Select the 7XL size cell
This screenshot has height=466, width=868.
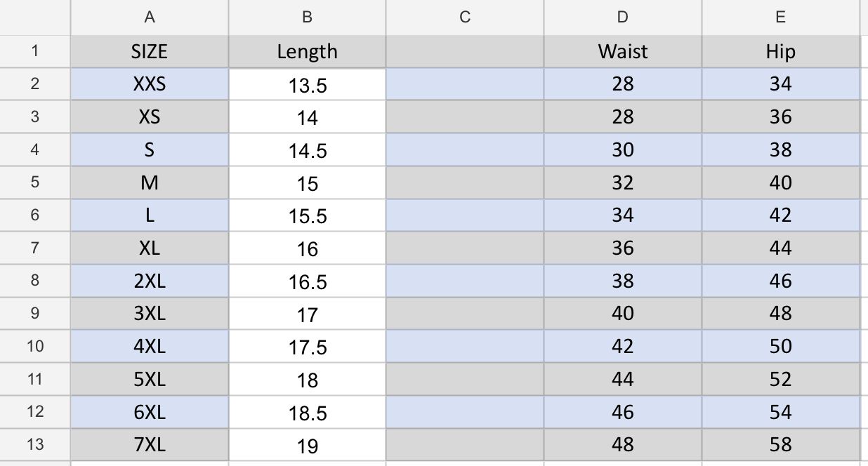click(x=149, y=444)
